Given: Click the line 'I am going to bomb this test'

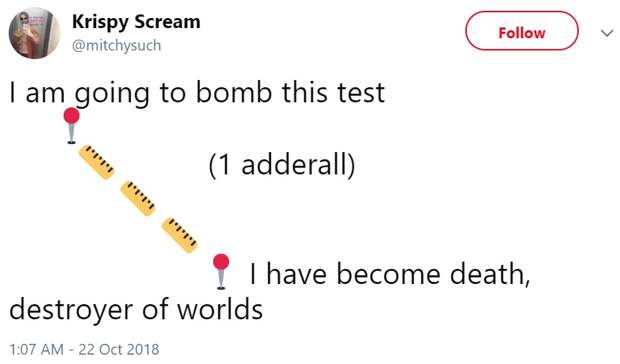Looking at the screenshot, I should (x=197, y=93).
